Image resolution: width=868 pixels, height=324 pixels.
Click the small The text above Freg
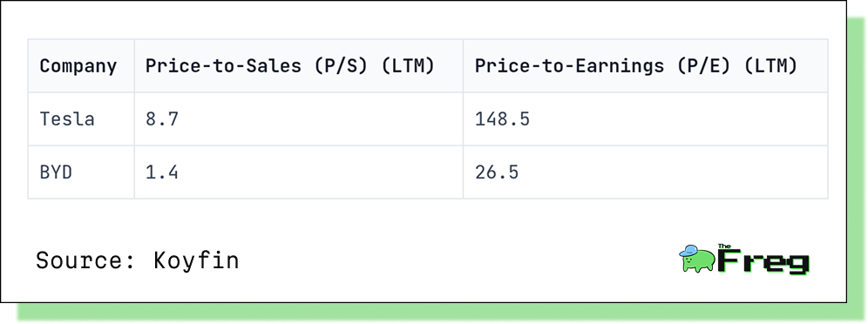click(x=724, y=246)
